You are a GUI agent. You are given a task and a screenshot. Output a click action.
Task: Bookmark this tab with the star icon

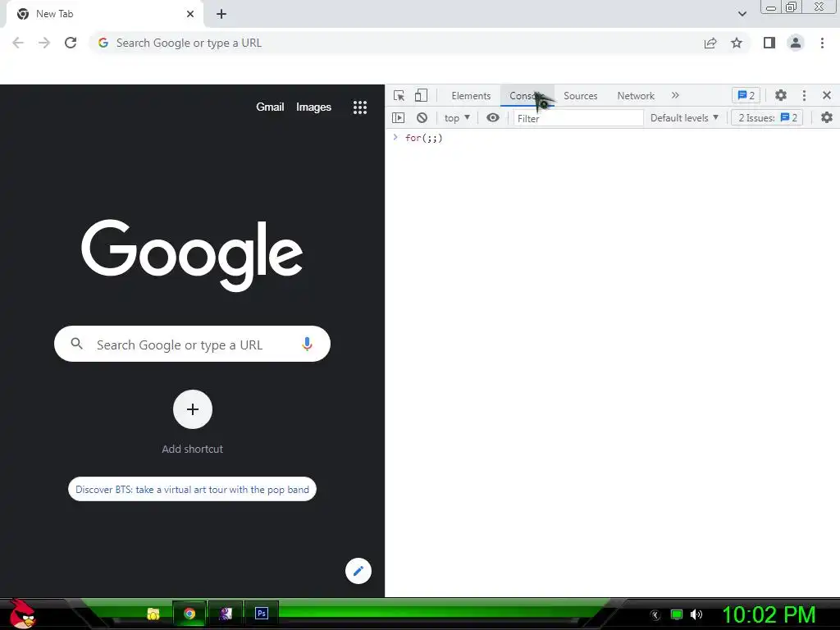click(x=737, y=43)
